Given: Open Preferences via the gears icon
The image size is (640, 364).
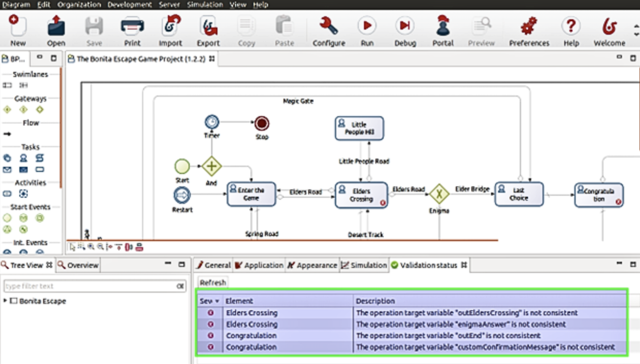Looking at the screenshot, I should 529,26.
